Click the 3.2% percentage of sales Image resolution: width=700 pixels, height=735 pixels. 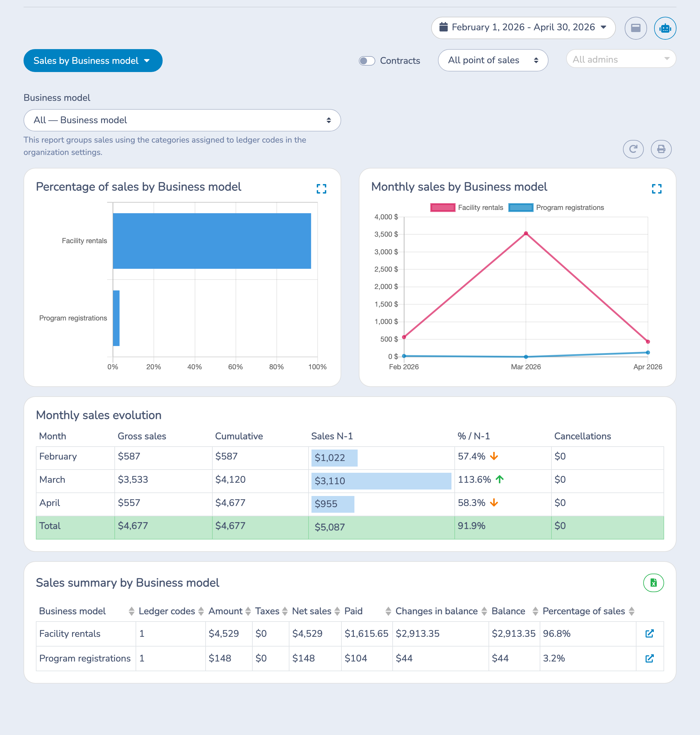(x=554, y=658)
